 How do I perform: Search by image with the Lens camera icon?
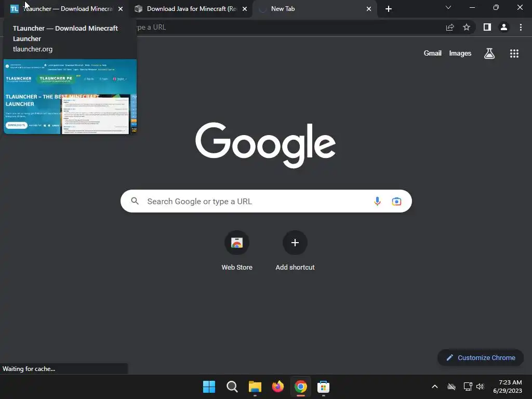click(396, 201)
